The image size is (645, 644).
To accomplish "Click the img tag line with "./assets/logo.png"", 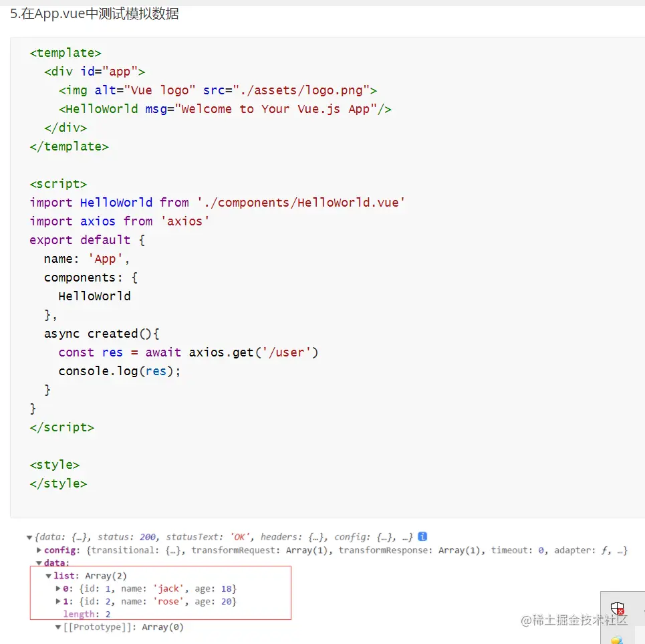I will pos(218,90).
